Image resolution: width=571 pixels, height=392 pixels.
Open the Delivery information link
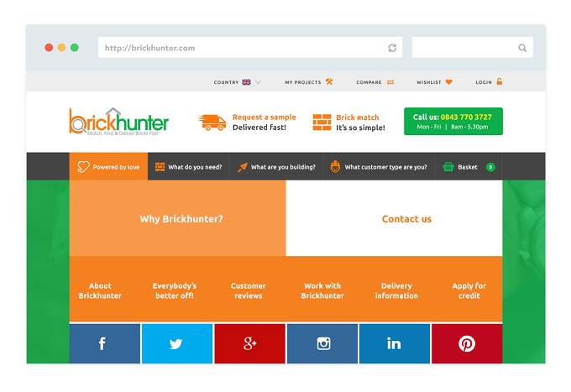tap(396, 290)
